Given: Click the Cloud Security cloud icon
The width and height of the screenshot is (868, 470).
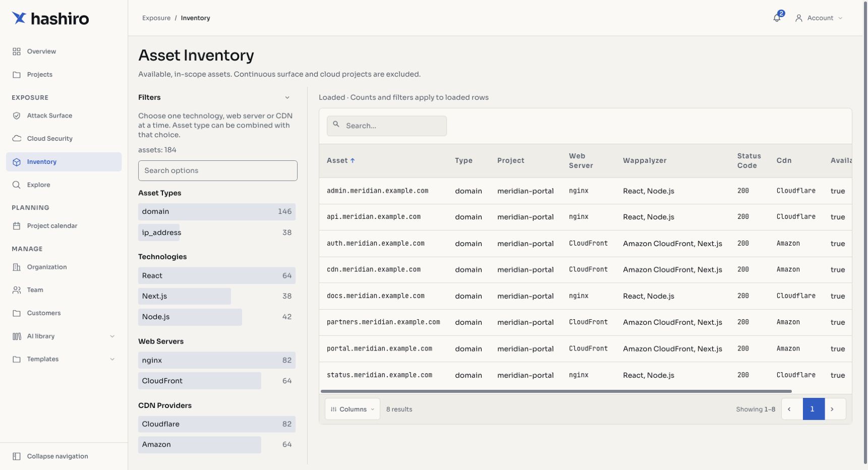Looking at the screenshot, I should (x=17, y=139).
